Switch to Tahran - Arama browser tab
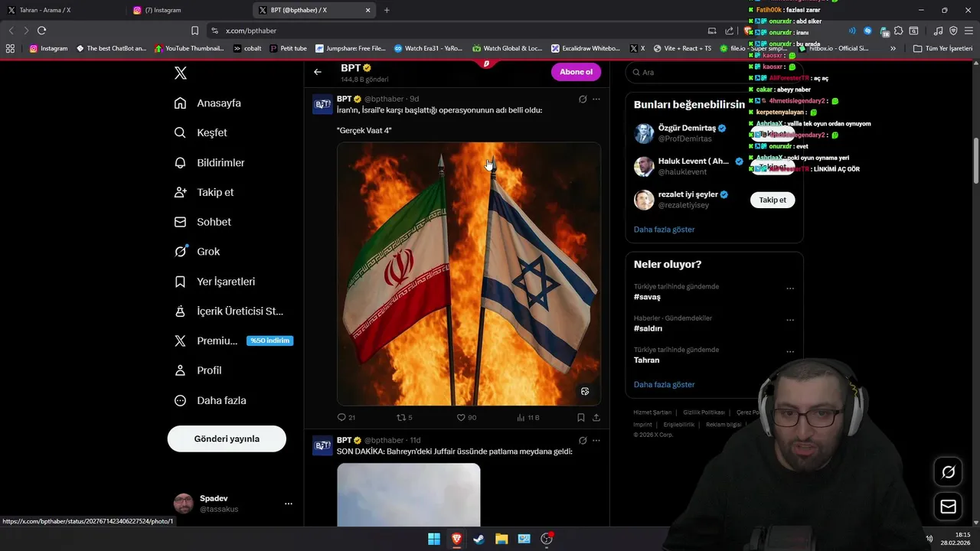Viewport: 980px width, 551px height. pos(60,10)
